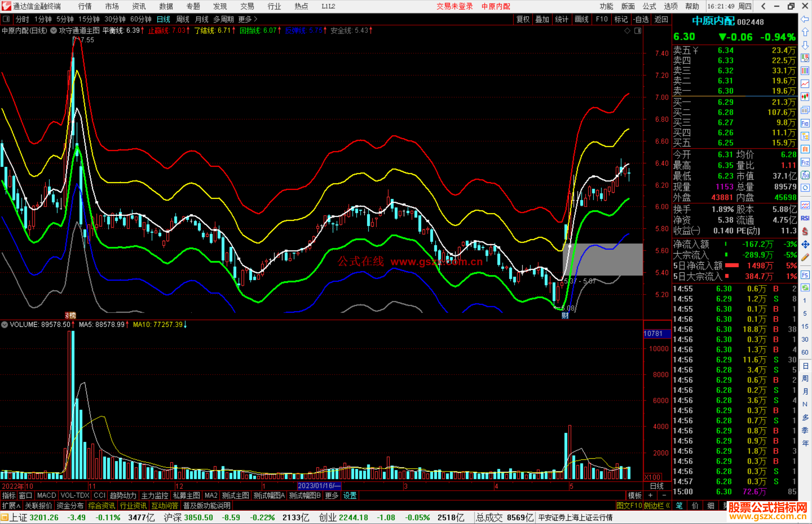Click the f(x) formula icon
Viewport: 812px width, 524px height.
click(805, 175)
